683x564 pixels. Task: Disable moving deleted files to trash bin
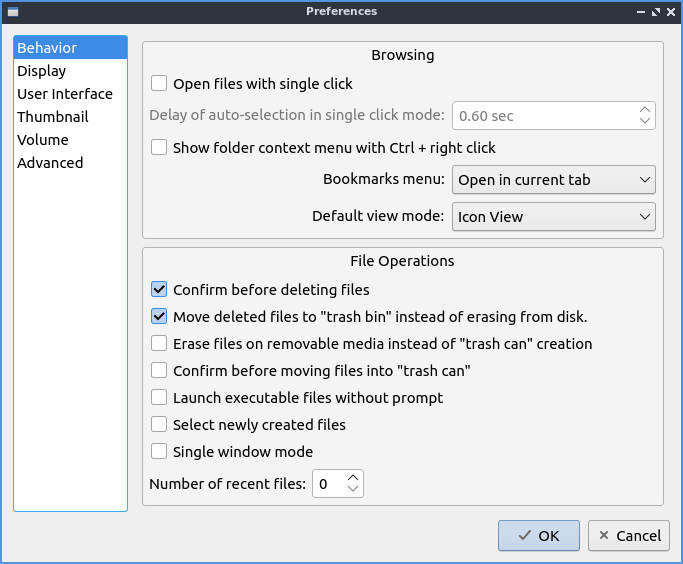159,317
